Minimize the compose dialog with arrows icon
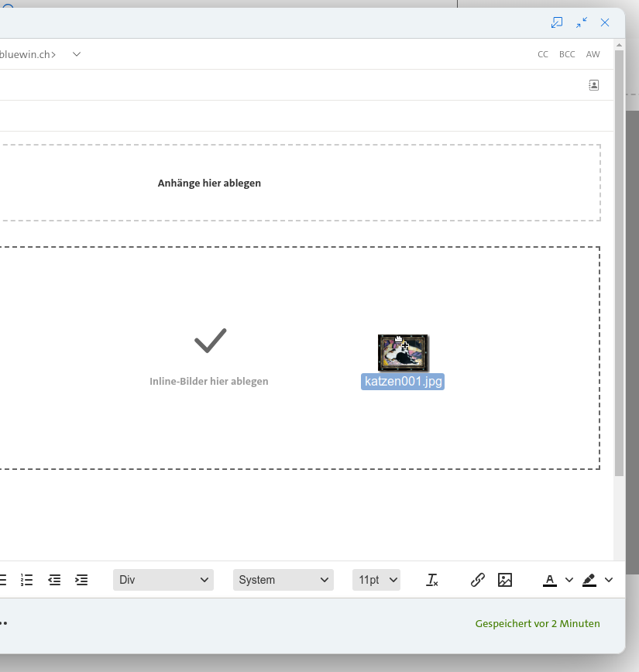The height and width of the screenshot is (672, 639). 582,22
